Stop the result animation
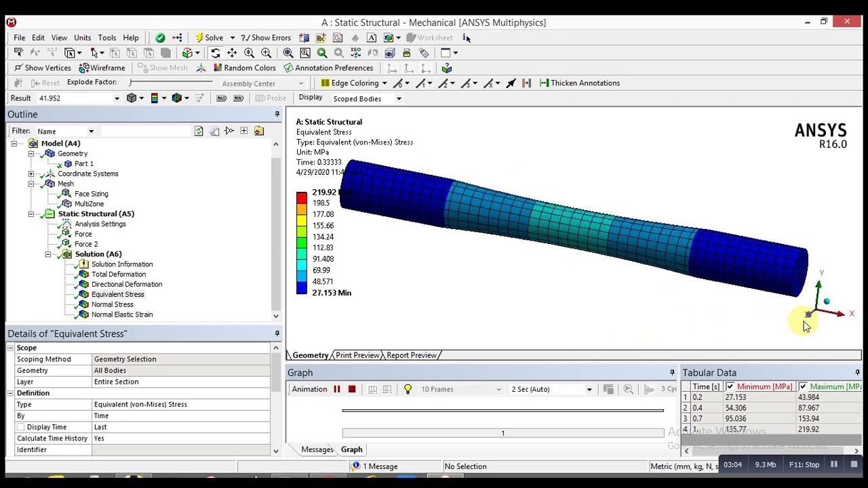Viewport: 868px width, 488px height. [x=352, y=389]
